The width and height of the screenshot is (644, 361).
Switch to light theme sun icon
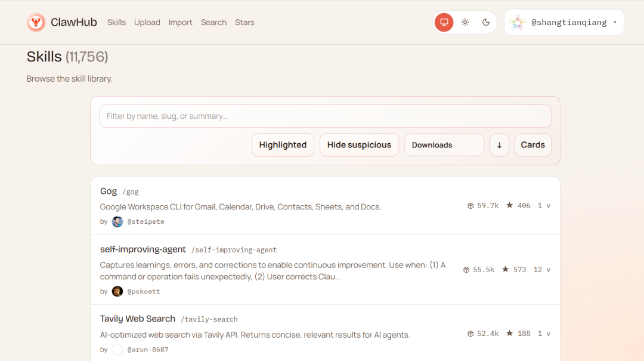point(465,22)
